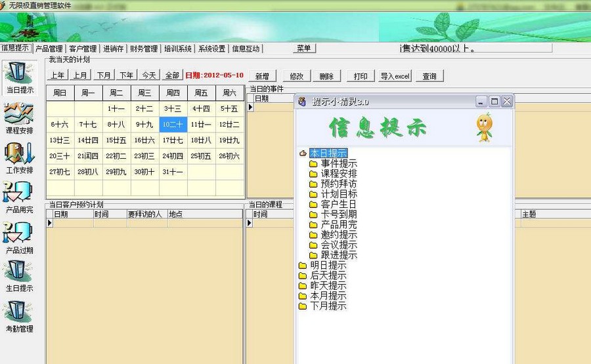
Task: Select calendar day 10二十
Action: 173,125
